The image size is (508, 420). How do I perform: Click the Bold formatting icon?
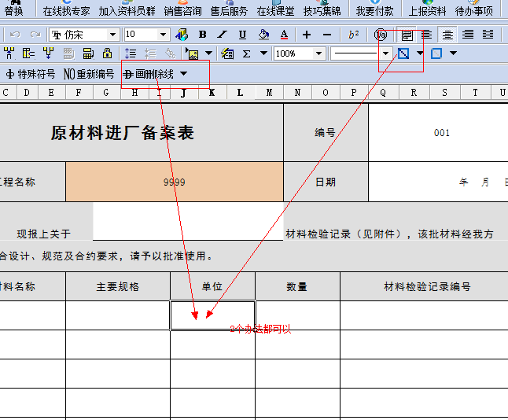202,35
